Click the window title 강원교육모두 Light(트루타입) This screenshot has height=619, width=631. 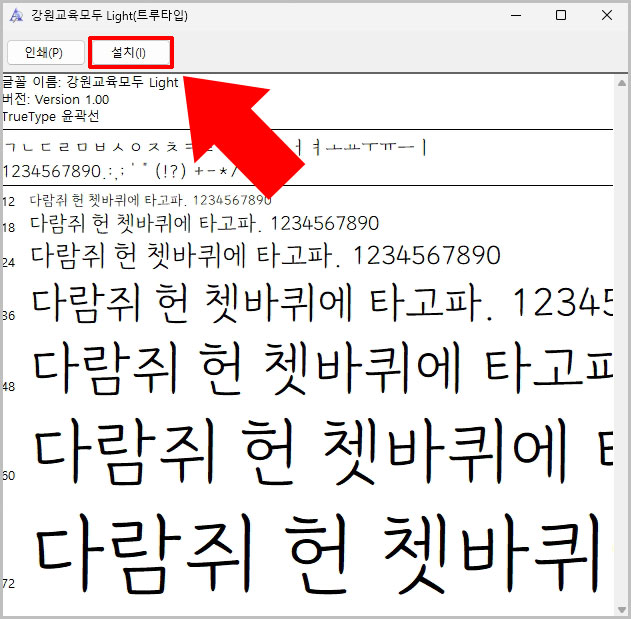[109, 16]
